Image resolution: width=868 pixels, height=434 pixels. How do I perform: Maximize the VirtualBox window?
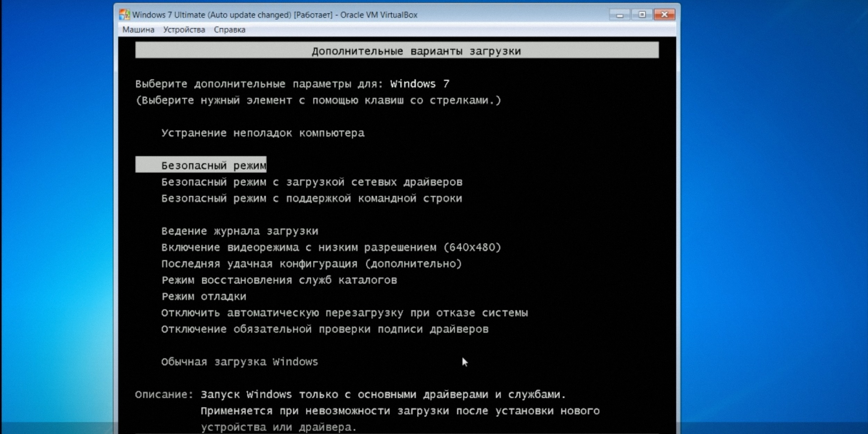642,15
